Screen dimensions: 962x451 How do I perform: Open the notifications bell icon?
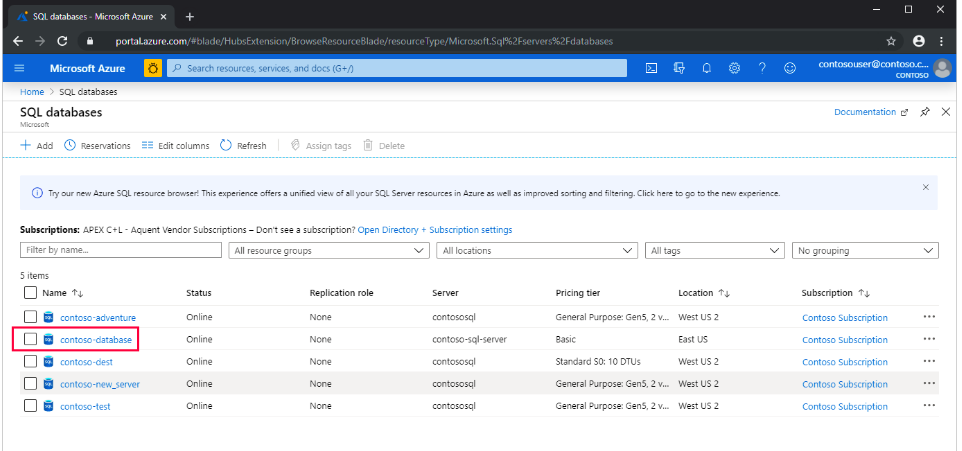point(707,68)
